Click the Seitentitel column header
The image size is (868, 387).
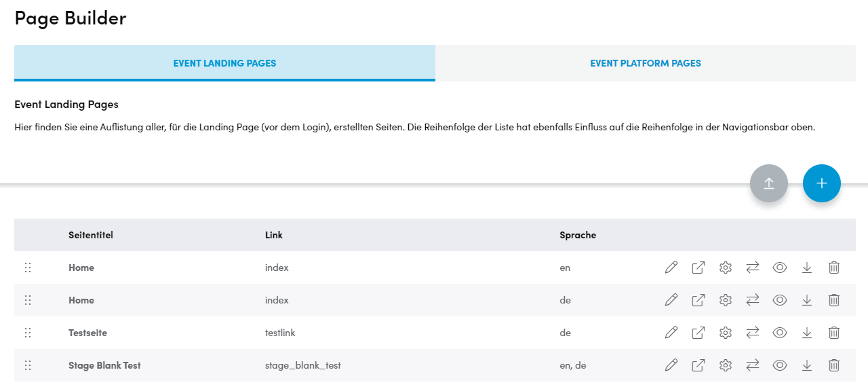[x=91, y=235]
